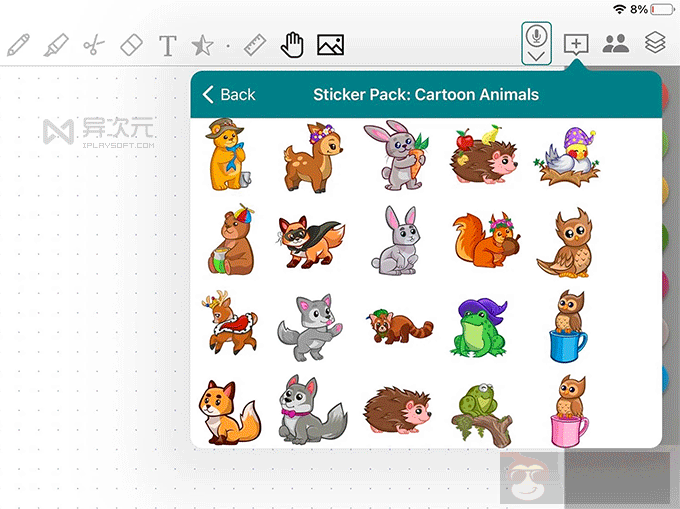The height and width of the screenshot is (509, 680).
Task: Open the Layers panel icon
Action: coord(654,43)
